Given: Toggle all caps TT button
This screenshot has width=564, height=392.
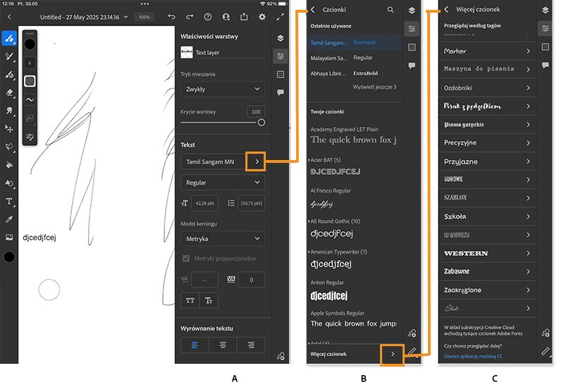Looking at the screenshot, I should pyautogui.click(x=190, y=300).
